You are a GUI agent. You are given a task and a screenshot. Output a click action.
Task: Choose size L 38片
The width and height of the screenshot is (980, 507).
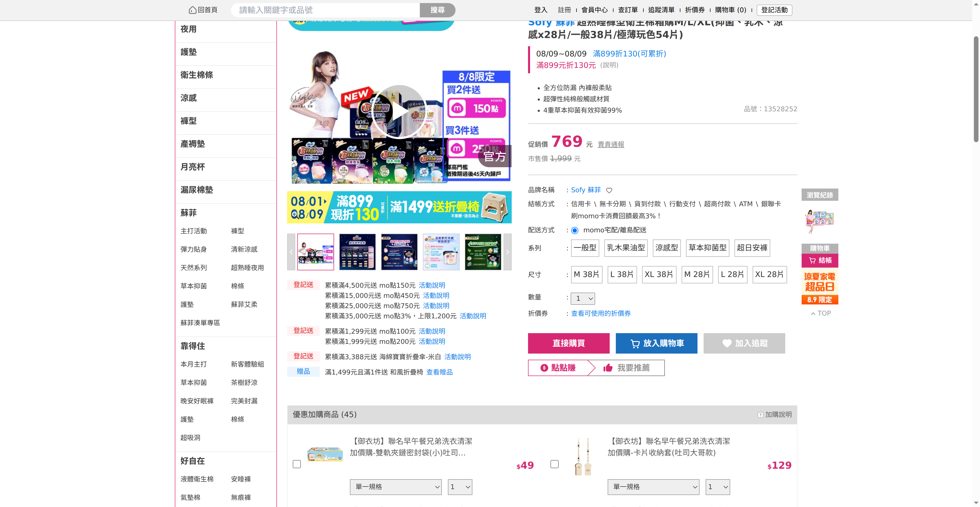click(622, 274)
